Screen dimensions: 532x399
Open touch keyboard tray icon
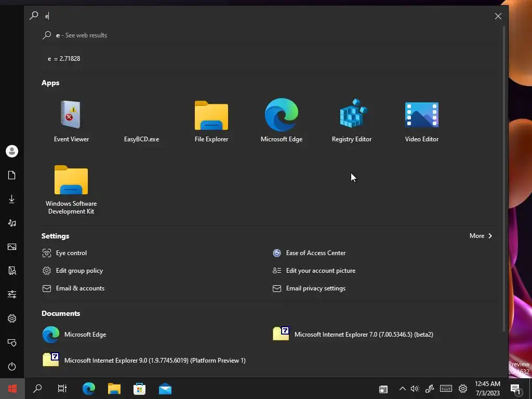click(446, 389)
